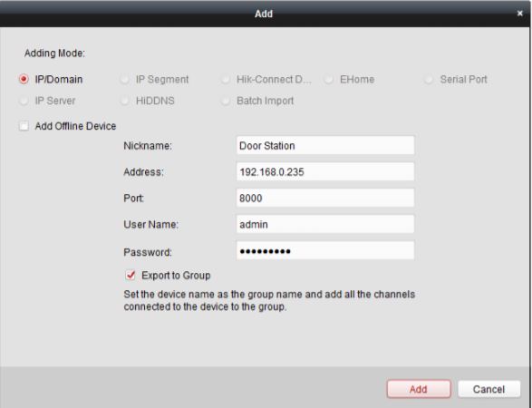Select the User Name input field
This screenshot has width=532, height=408.
tap(325, 224)
